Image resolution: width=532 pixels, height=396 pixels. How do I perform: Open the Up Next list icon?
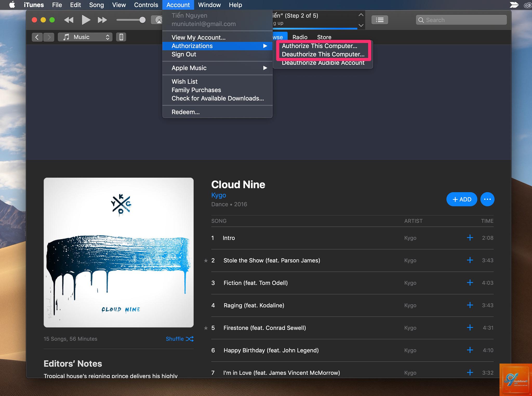coord(380,20)
